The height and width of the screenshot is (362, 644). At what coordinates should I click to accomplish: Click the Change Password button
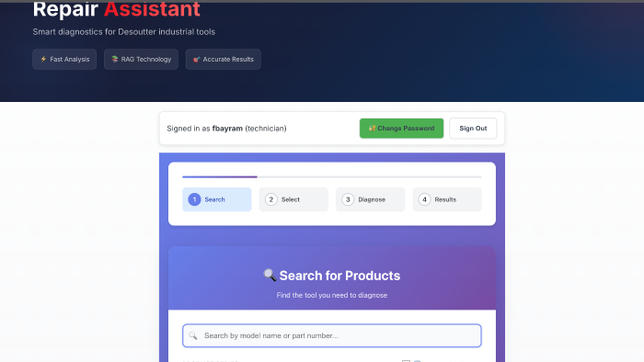click(x=401, y=129)
